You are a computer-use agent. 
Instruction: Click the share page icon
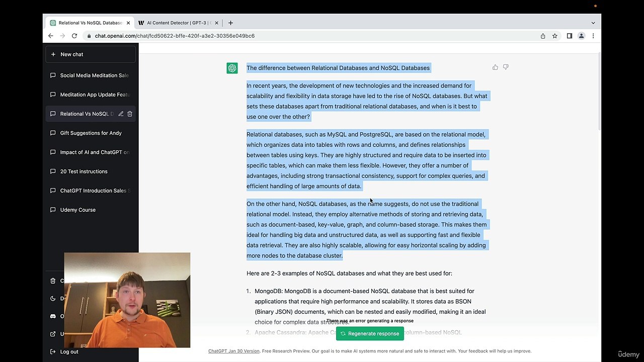543,36
